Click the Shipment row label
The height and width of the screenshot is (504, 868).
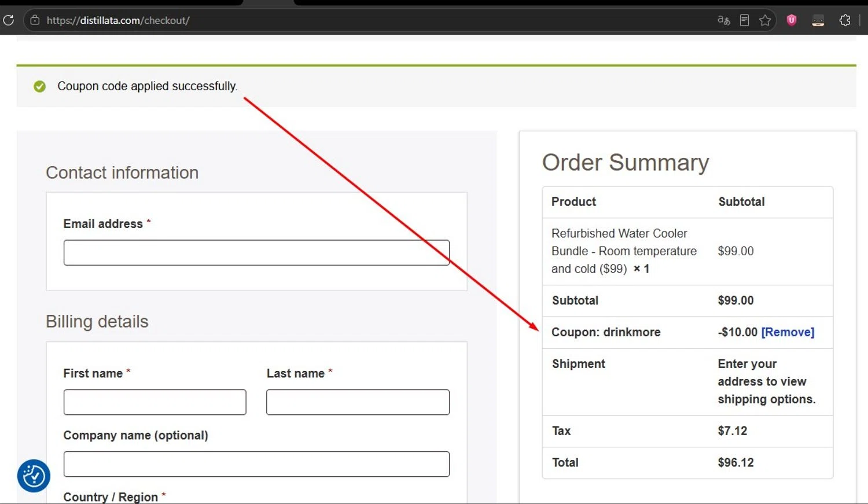tap(579, 364)
